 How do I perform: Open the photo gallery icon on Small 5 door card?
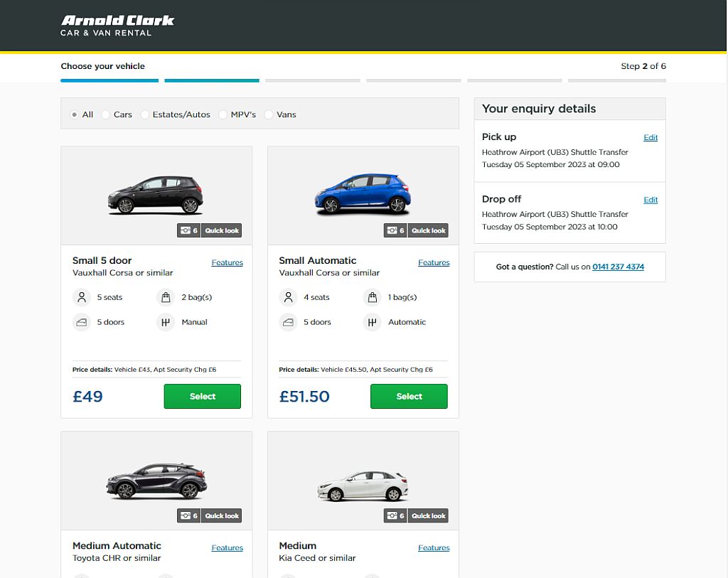pos(185,230)
